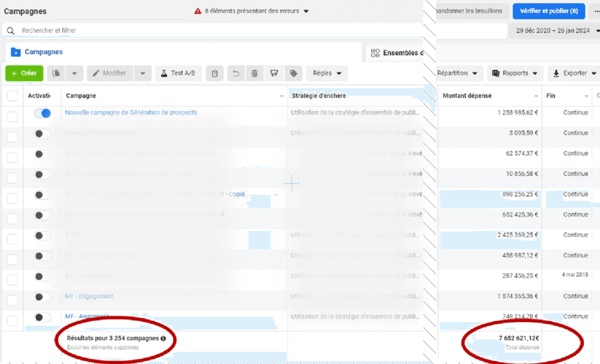Click the Vérifier et publier (8) button
Screen dimensions: 600x364
(x=549, y=11)
